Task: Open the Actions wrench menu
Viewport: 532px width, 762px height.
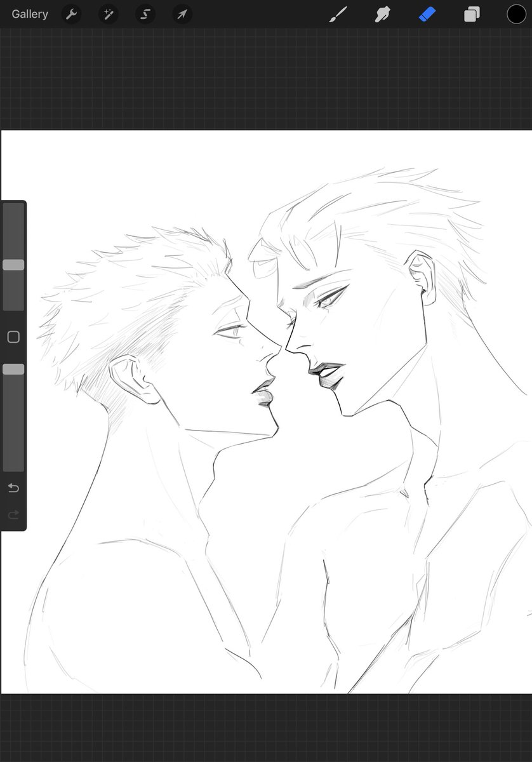Action: click(x=71, y=14)
